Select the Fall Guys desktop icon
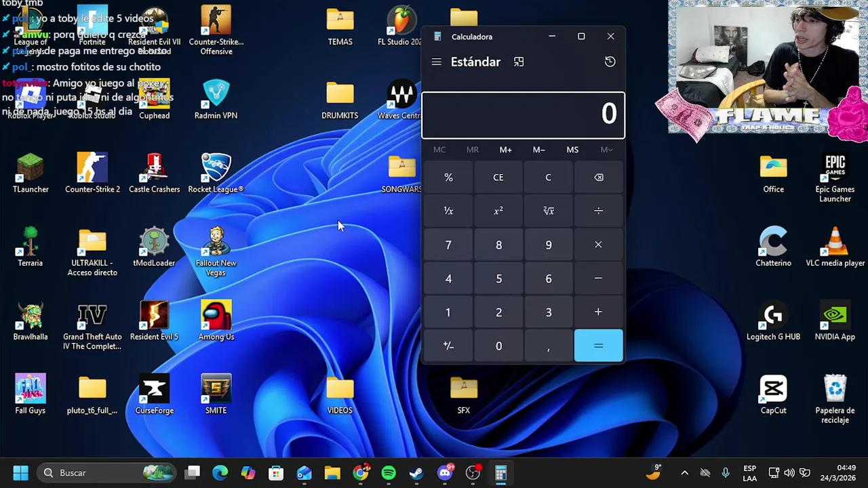The image size is (868, 488). [31, 394]
